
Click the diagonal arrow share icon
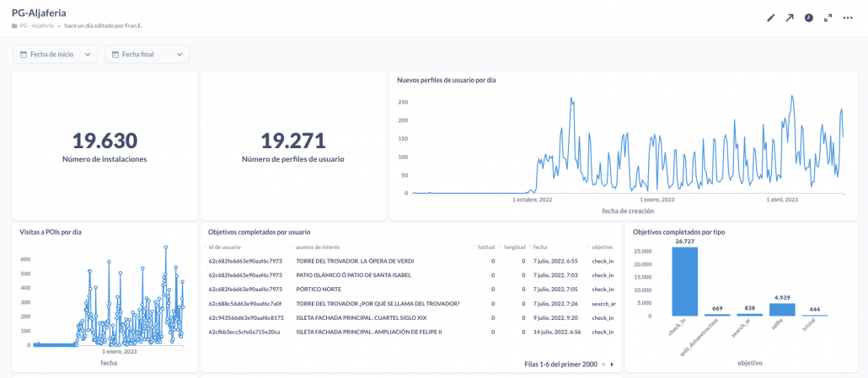pyautogui.click(x=790, y=18)
